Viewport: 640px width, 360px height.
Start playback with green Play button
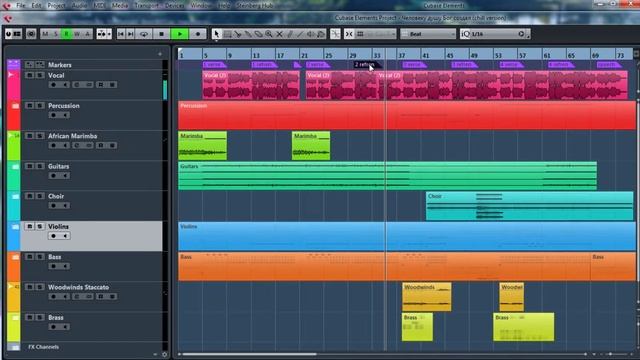coord(180,34)
